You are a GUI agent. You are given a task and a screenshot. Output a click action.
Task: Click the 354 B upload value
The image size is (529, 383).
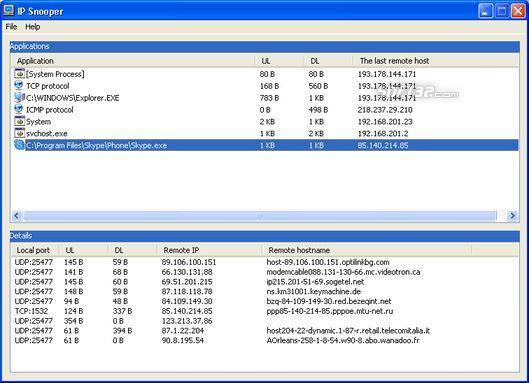(x=73, y=321)
